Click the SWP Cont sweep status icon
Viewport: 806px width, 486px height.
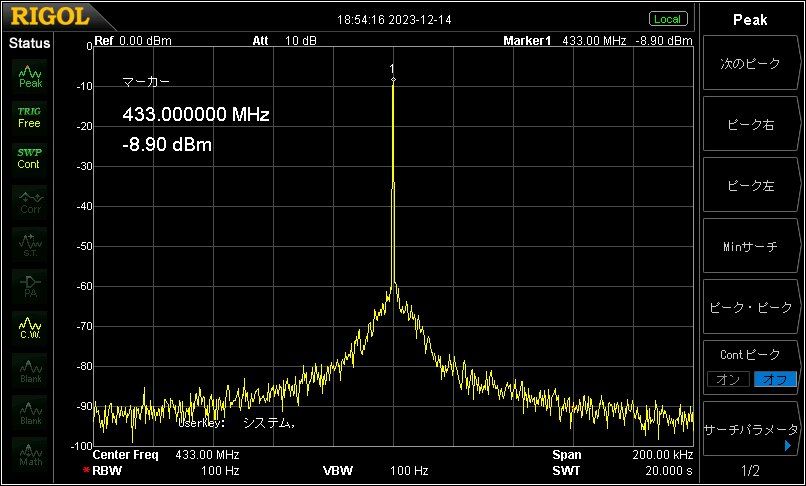coord(30,159)
